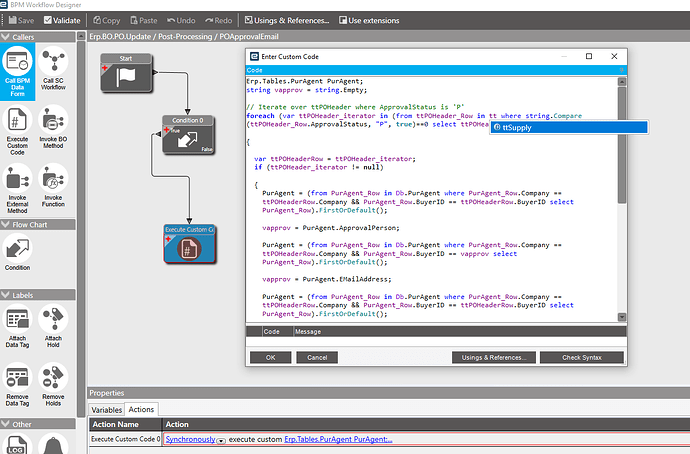
Task: Pick the Execute Custom Code palette icon
Action: (18, 130)
